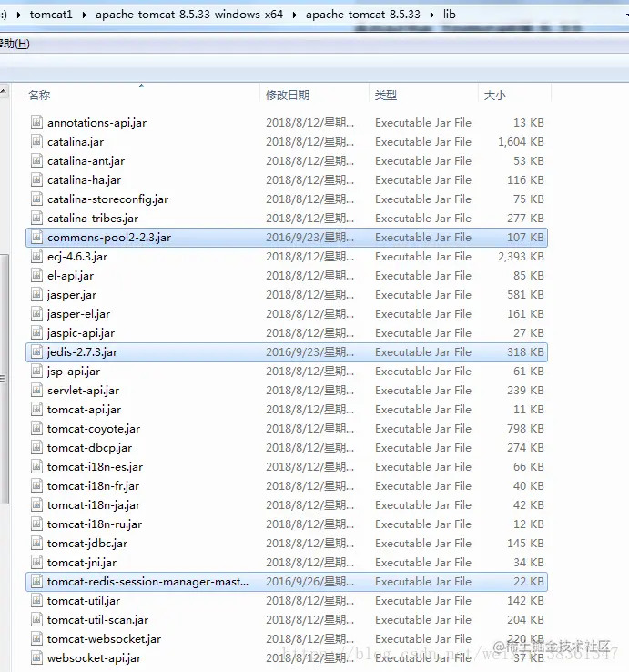Screen dimensions: 629x672
Task: Click the jar icon of commons-pool2-2.3.jar
Action: (x=36, y=237)
